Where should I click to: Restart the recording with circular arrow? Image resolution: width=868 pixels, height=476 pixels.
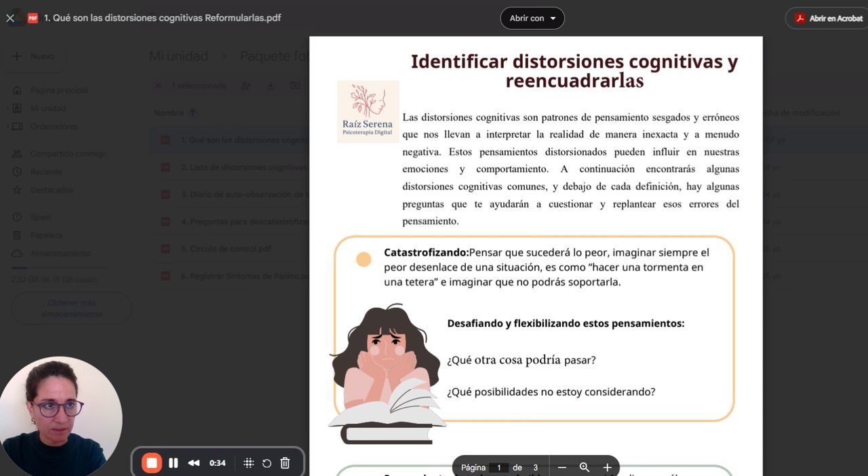tap(267, 463)
